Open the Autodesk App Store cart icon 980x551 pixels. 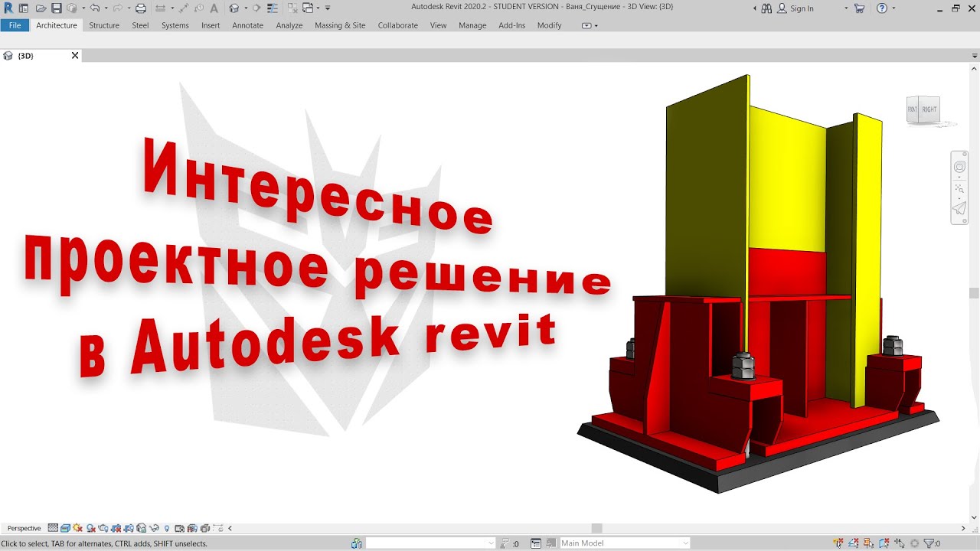click(x=859, y=8)
